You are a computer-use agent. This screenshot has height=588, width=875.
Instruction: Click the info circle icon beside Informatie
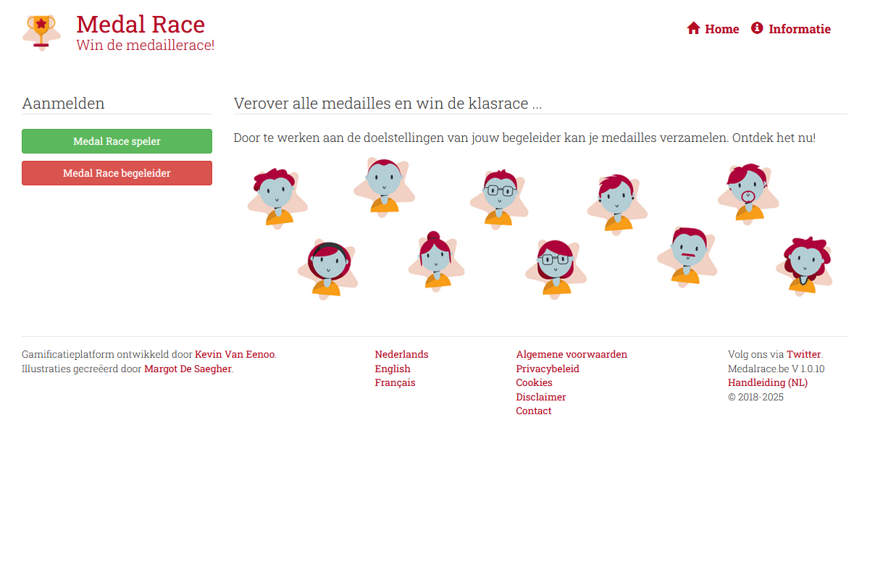[757, 28]
